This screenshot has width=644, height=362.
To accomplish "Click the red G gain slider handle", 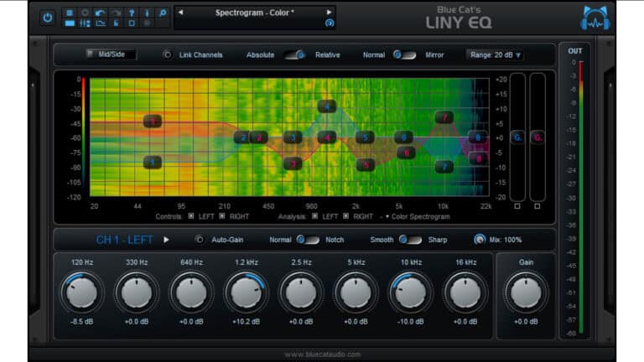I will click(x=538, y=137).
